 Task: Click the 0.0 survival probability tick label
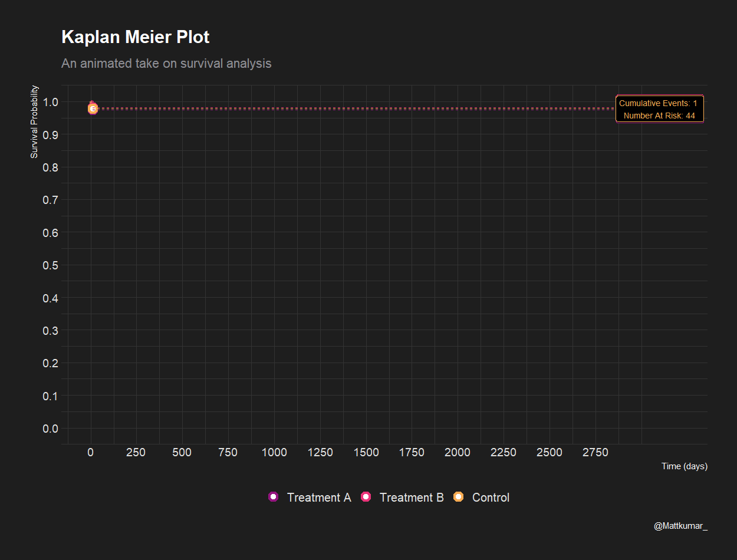click(51, 429)
